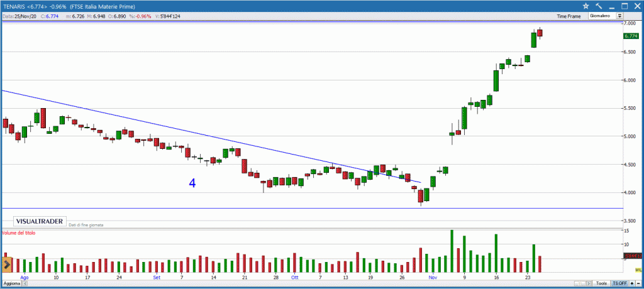This screenshot has height=289, width=644.
Task: Click the small right-arrow scroll button
Action: coord(589,283)
